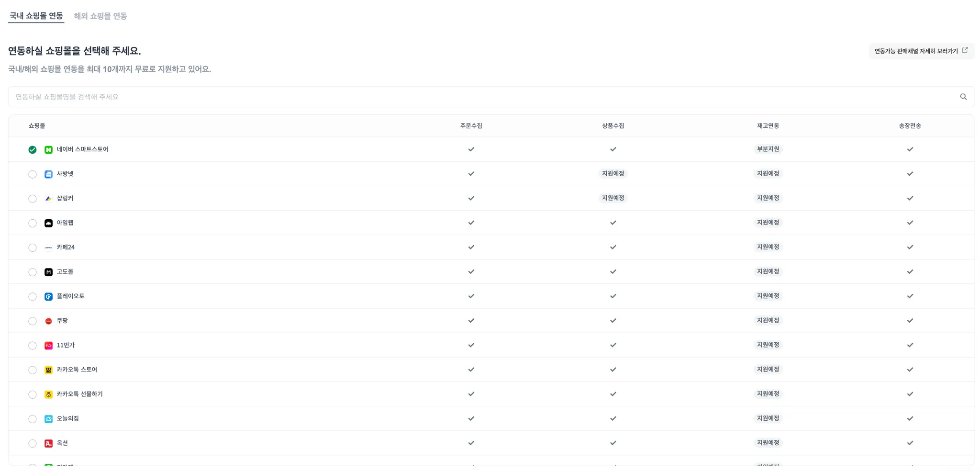The image size is (980, 472).
Task: Click the 쿠팡 logo icon
Action: click(48, 321)
